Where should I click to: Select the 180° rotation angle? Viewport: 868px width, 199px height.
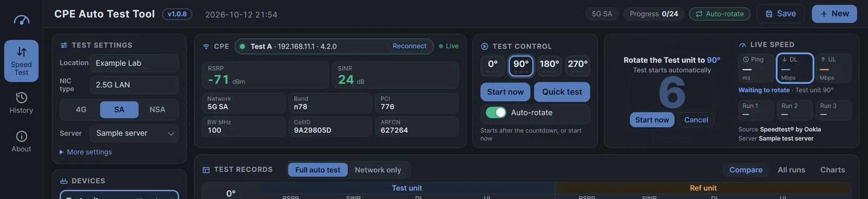[x=549, y=66]
